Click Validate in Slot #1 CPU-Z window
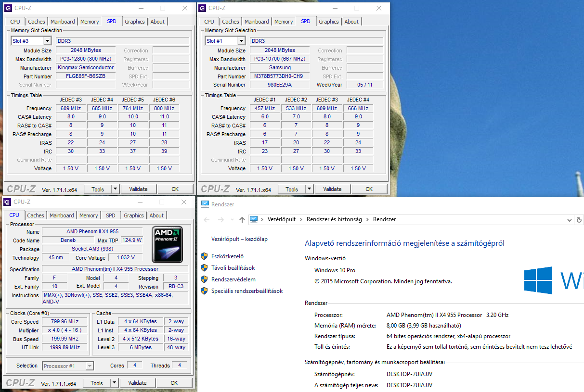This screenshot has height=392, width=584. [333, 189]
